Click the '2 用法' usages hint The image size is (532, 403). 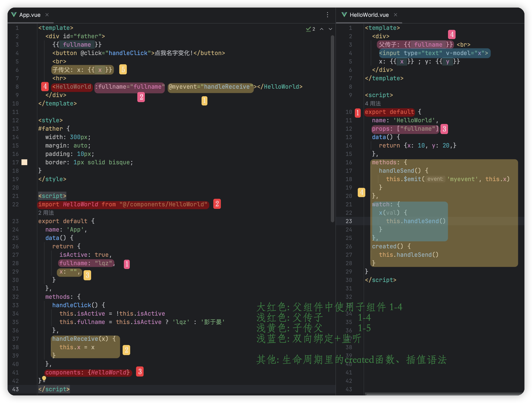click(46, 213)
